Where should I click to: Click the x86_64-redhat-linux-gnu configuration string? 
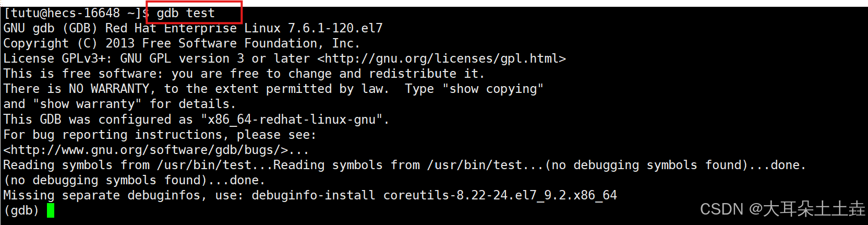pyautogui.click(x=292, y=120)
